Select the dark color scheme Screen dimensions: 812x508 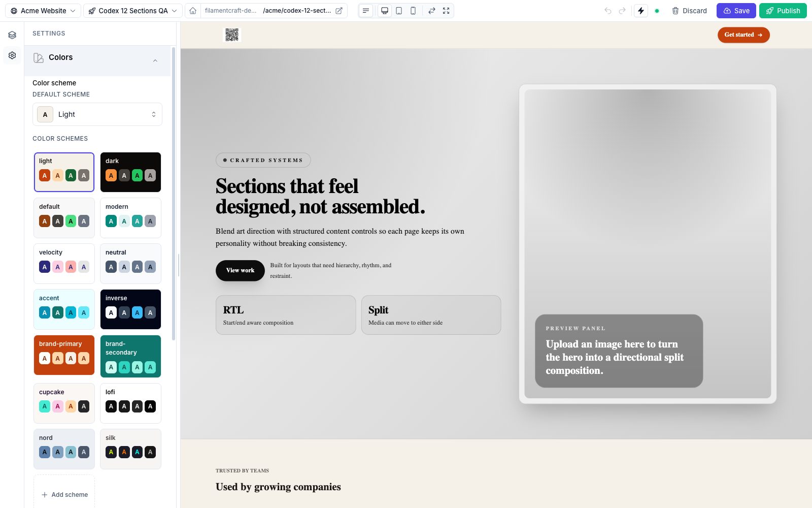[130, 172]
